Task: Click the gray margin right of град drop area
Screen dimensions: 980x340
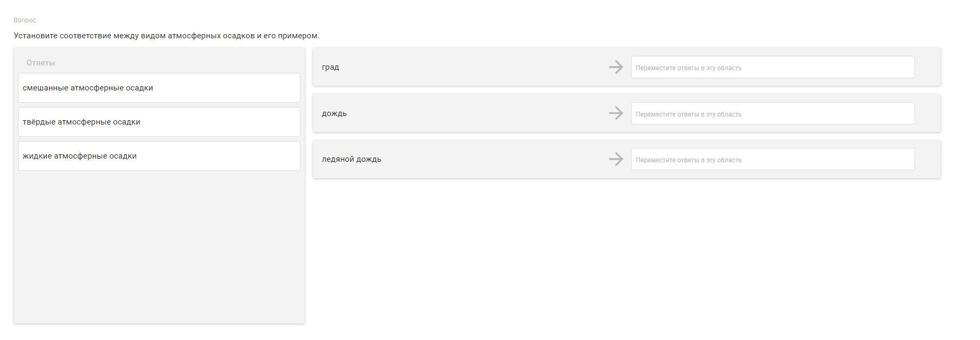Action: pyautogui.click(x=928, y=67)
